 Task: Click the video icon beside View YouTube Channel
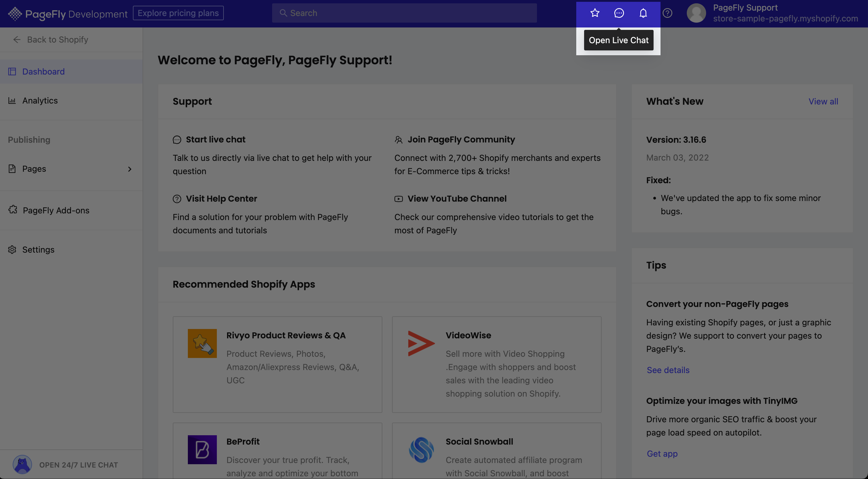tap(399, 199)
